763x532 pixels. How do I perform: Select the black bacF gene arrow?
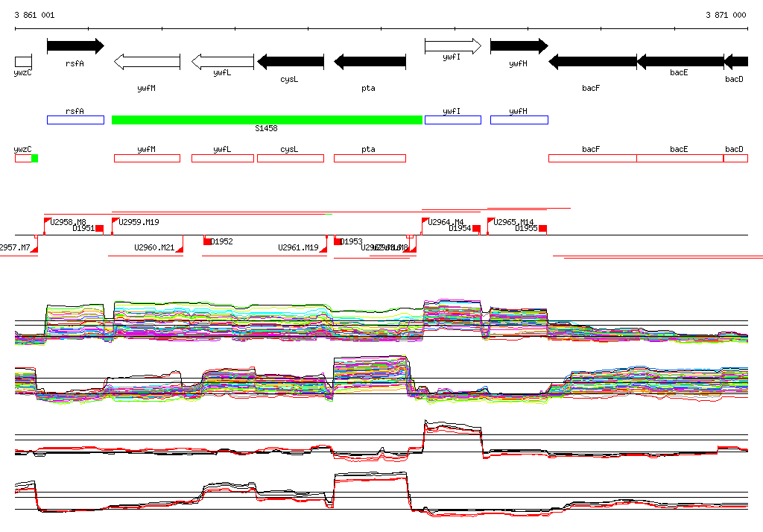[592, 62]
